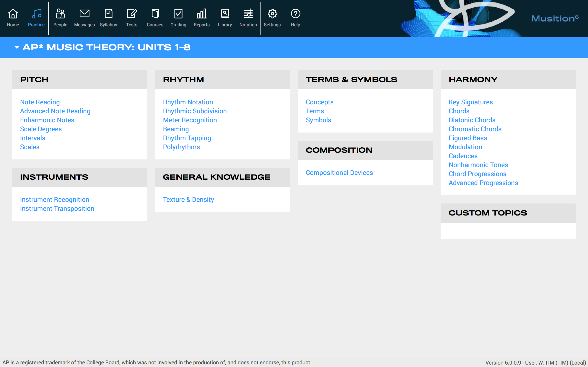Image resolution: width=588 pixels, height=367 pixels.
Task: Collapse the AP Music Theory course dropdown arrow
Action: point(17,48)
